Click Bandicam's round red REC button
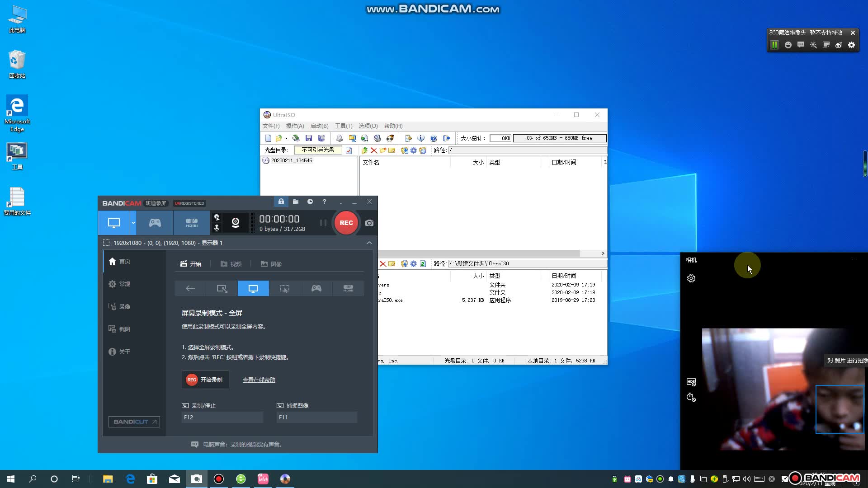The image size is (868, 488). coord(346,223)
